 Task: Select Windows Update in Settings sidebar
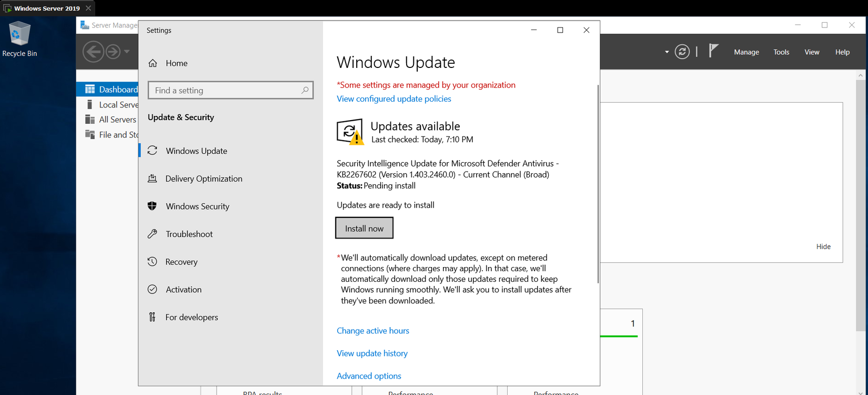tap(231, 151)
